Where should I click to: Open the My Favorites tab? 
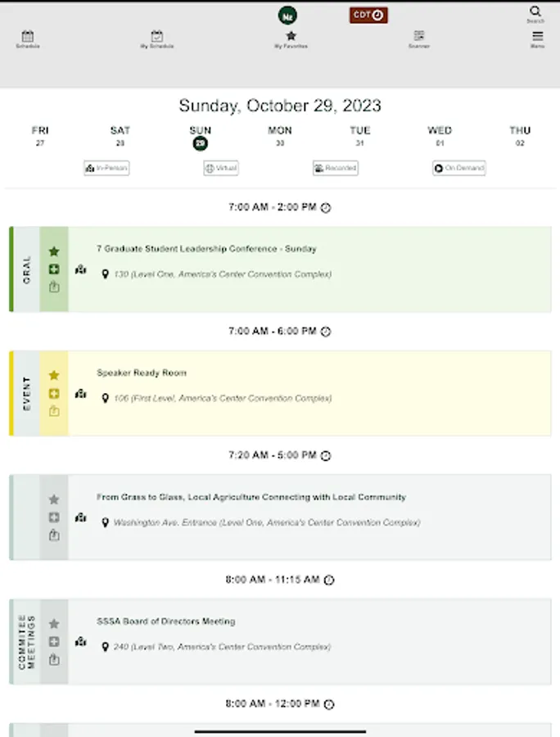coord(291,38)
